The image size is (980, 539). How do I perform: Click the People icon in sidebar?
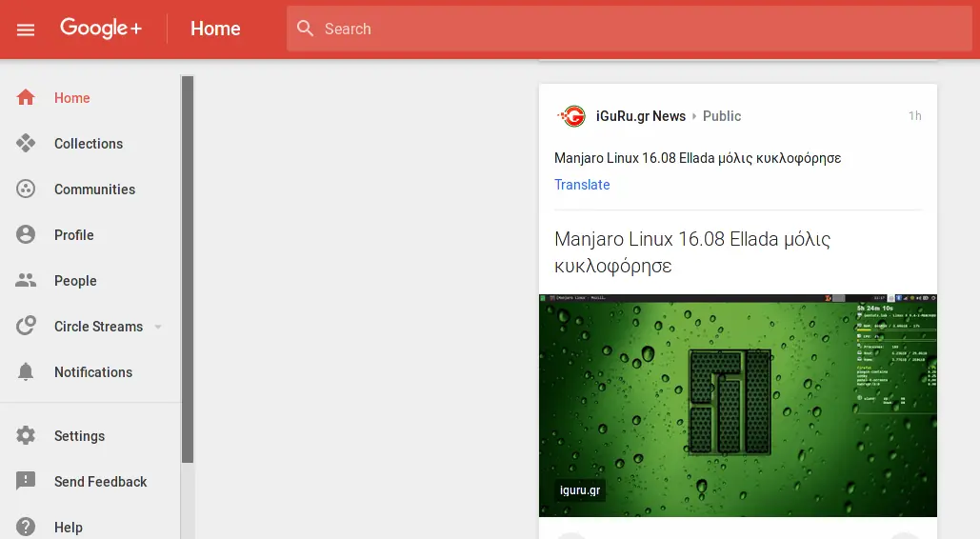pyautogui.click(x=26, y=280)
